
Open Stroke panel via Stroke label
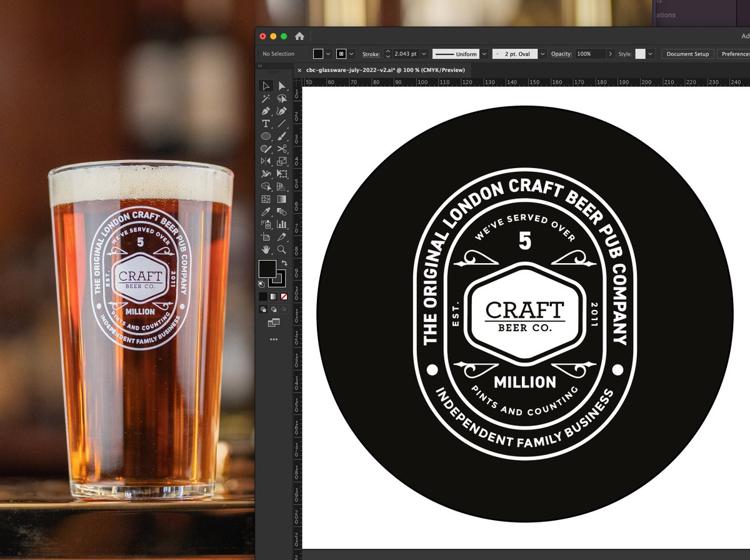(x=371, y=54)
